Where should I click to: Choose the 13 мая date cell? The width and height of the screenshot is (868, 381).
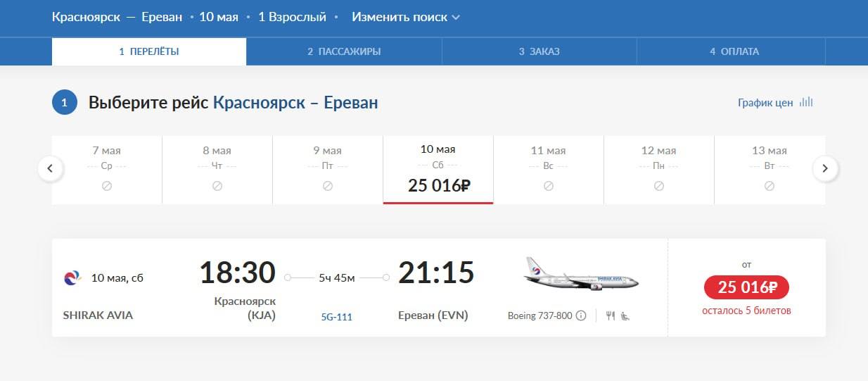tap(769, 169)
